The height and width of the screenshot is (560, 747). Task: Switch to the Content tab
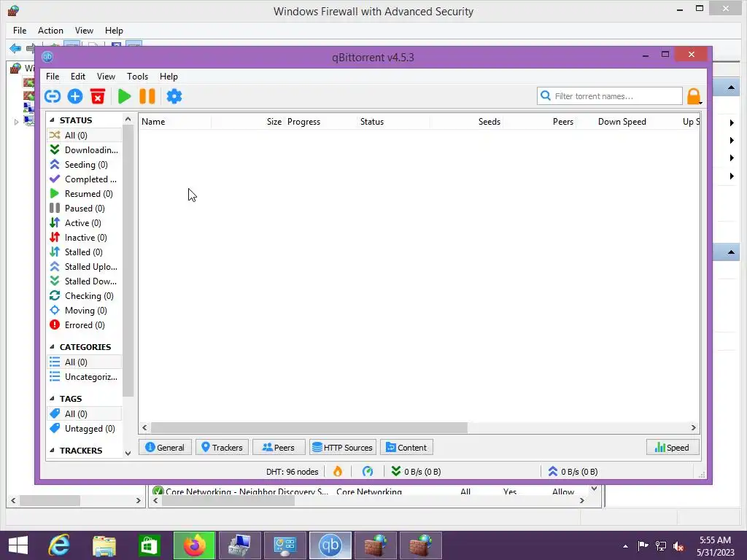click(406, 448)
